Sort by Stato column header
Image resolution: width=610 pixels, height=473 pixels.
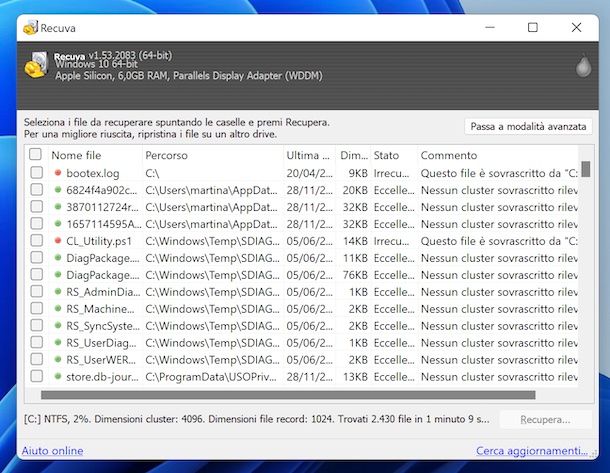coord(394,155)
